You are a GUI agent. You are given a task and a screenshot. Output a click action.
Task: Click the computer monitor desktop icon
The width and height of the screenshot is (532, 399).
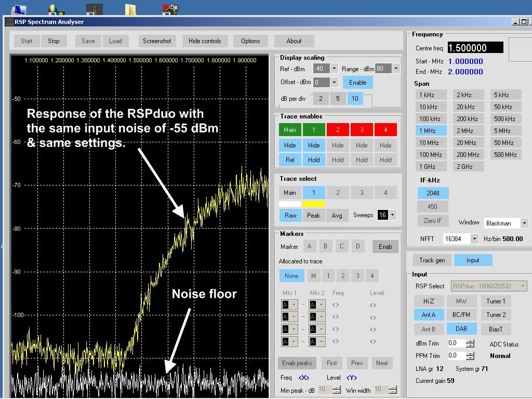(19, 9)
